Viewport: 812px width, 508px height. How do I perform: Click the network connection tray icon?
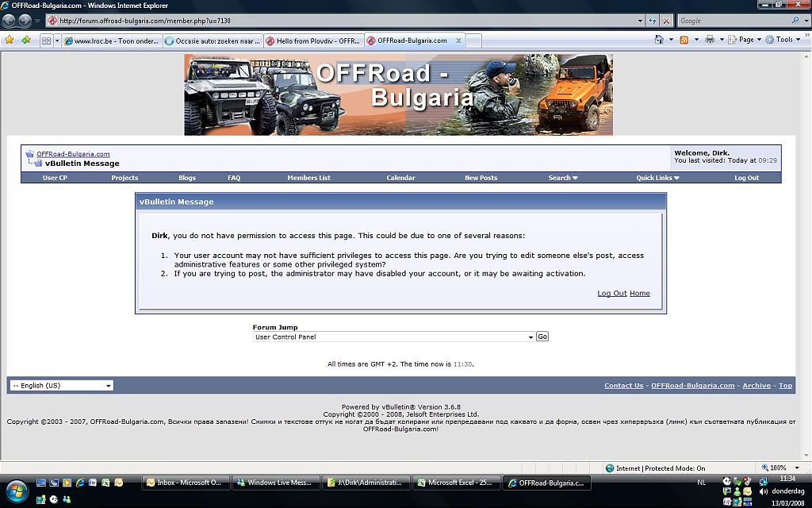click(x=763, y=482)
